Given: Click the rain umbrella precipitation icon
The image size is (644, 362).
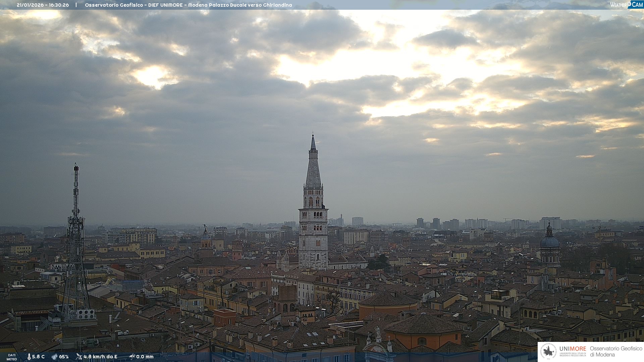Looking at the screenshot, I should pos(132,357).
